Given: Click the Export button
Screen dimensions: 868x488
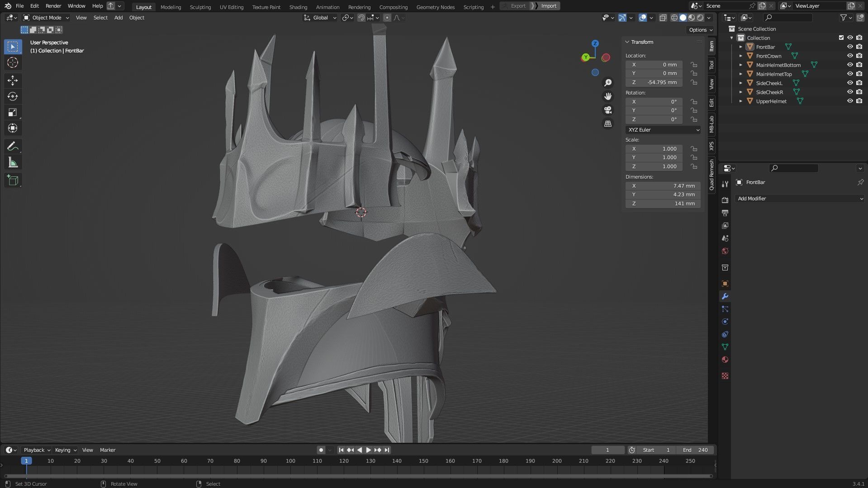Looking at the screenshot, I should tap(515, 6).
